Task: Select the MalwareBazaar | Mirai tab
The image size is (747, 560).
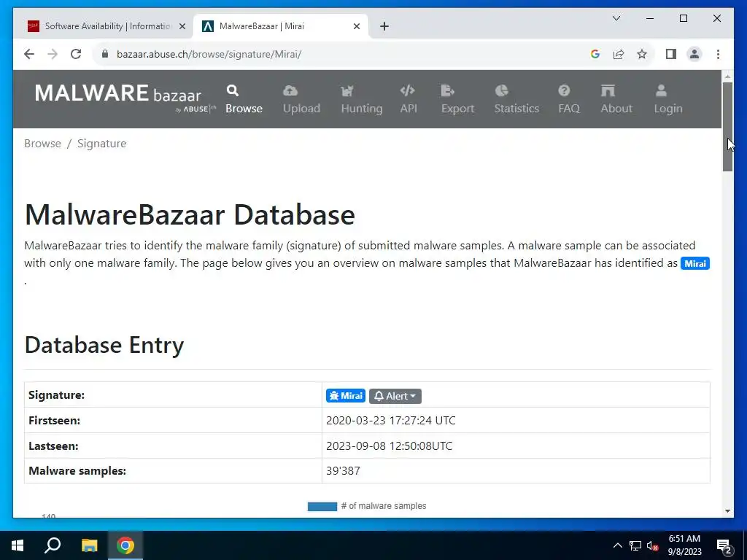Action: (281, 26)
